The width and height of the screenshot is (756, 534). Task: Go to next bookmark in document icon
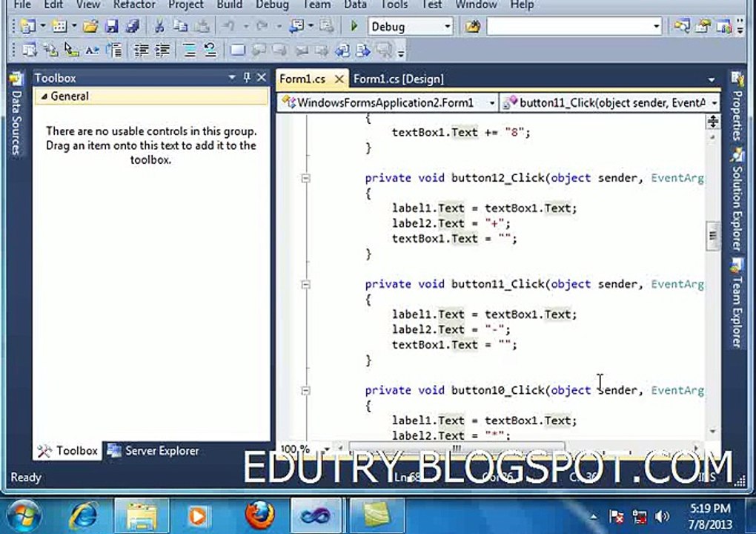pos(279,50)
